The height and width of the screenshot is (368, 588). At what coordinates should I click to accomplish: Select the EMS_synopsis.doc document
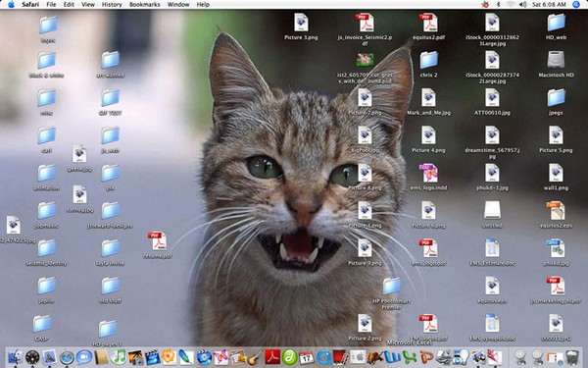coord(492,323)
